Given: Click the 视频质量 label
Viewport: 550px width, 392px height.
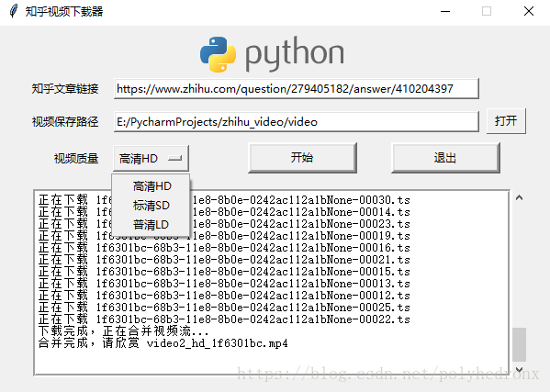Looking at the screenshot, I should 76,159.
